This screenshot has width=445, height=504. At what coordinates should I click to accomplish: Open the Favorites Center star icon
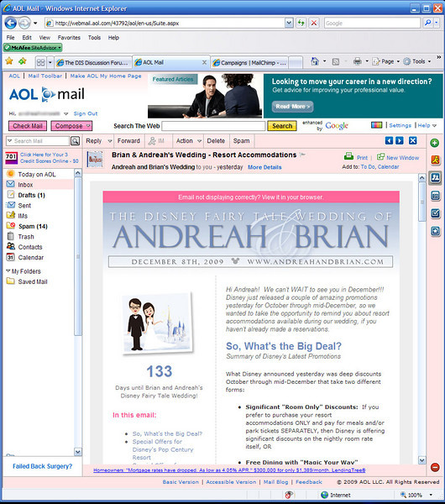click(x=9, y=61)
